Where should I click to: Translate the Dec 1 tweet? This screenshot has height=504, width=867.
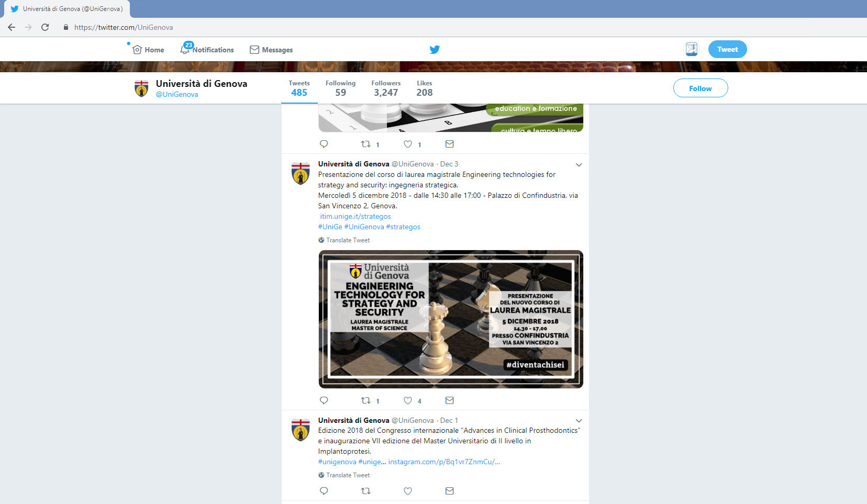[343, 475]
